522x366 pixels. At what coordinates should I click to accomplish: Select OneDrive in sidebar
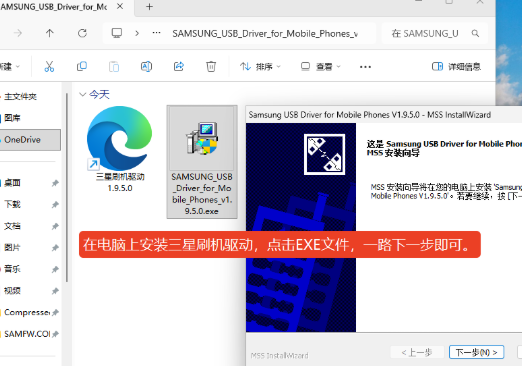[x=30, y=140]
